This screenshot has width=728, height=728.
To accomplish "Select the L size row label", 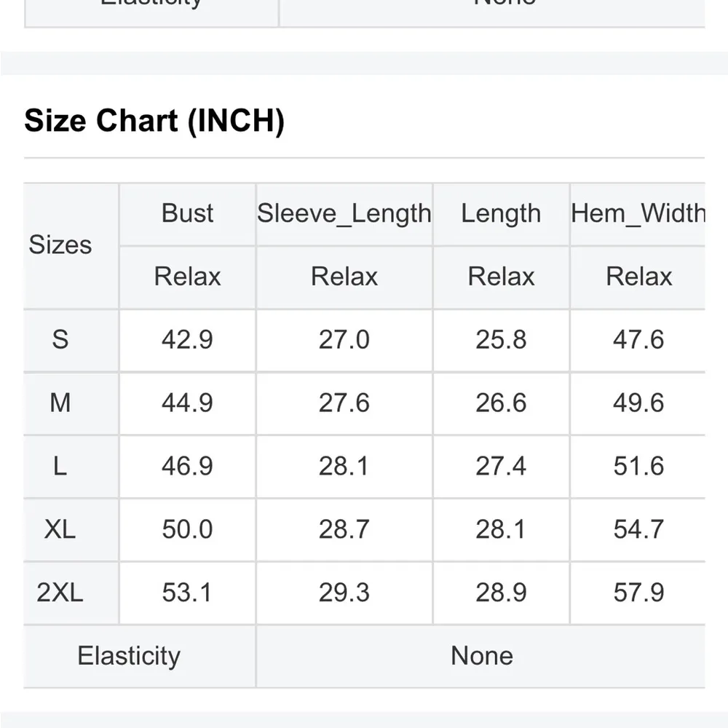I will [60, 466].
